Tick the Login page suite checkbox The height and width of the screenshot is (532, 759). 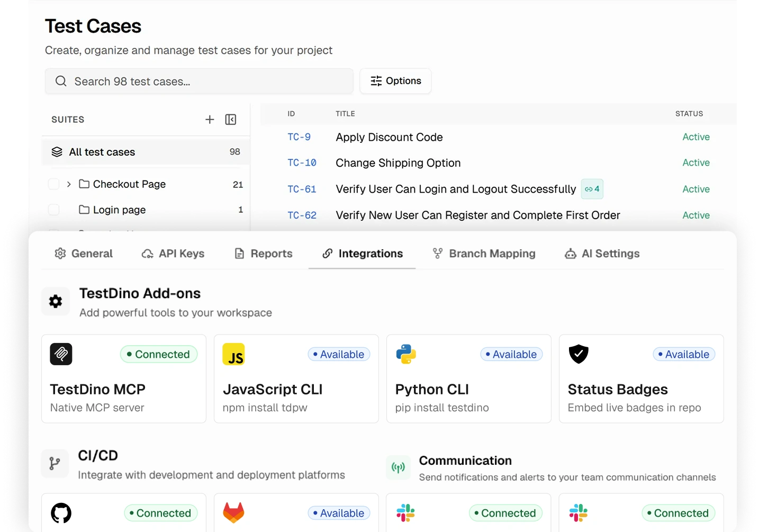point(53,210)
